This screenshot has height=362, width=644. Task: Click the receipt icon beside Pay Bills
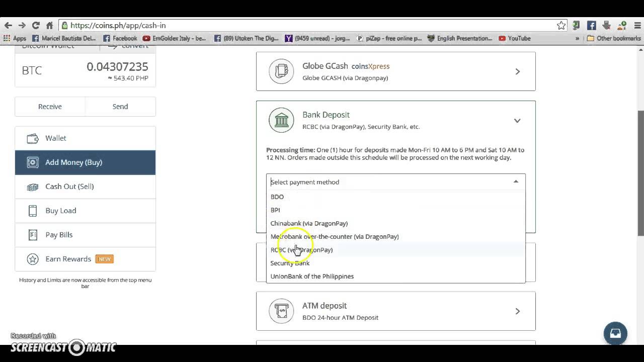(x=33, y=235)
